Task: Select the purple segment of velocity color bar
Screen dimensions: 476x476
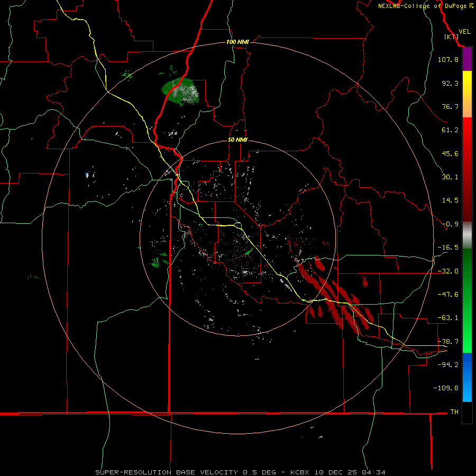Action: pos(467,59)
